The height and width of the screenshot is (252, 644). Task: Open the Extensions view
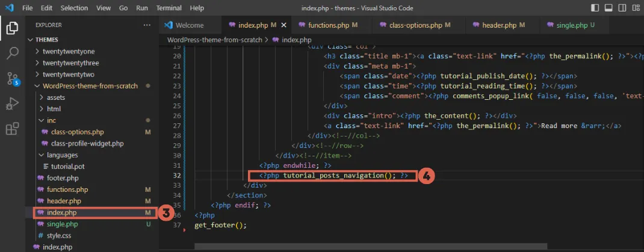point(12,129)
